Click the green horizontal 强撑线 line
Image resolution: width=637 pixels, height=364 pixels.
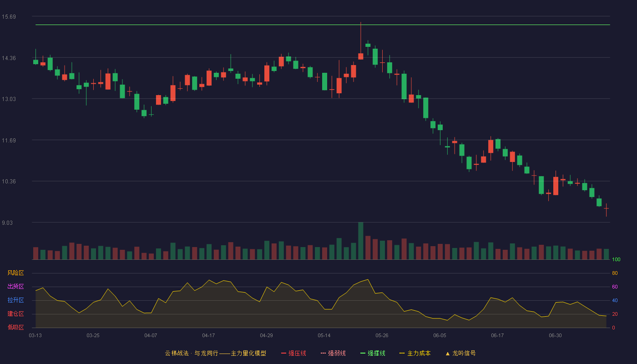click(x=323, y=25)
